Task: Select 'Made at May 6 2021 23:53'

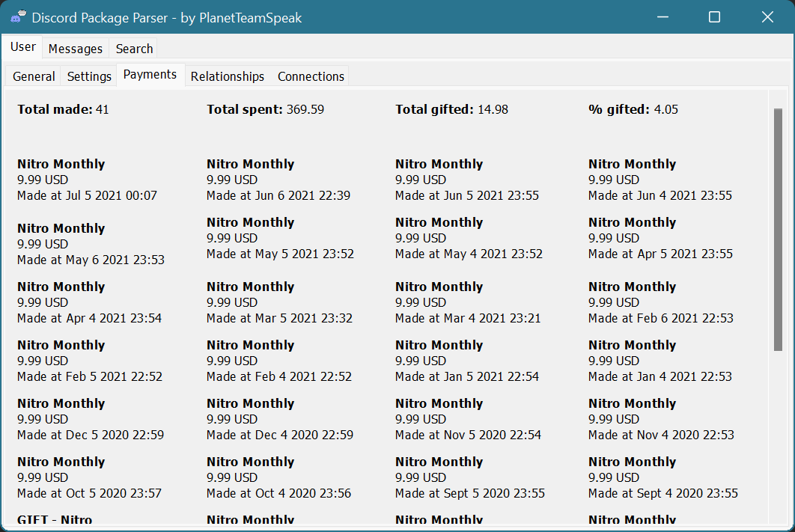Action: point(91,260)
